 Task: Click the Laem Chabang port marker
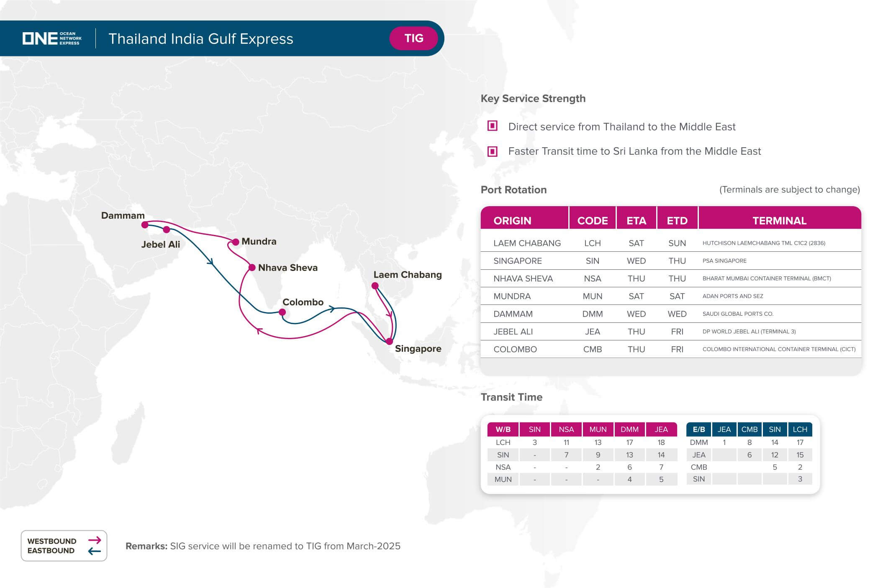[375, 286]
